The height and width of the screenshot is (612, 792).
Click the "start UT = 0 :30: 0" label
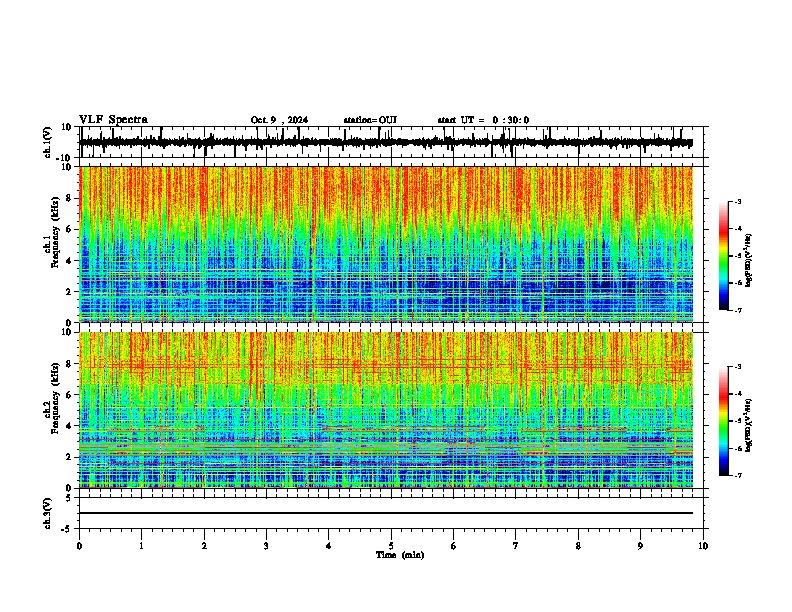click(483, 120)
